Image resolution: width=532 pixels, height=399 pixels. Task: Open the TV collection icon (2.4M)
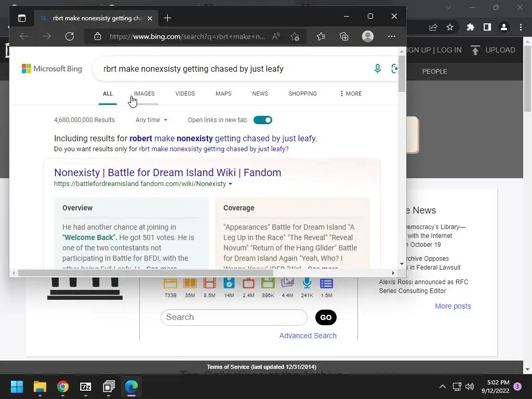click(x=248, y=284)
